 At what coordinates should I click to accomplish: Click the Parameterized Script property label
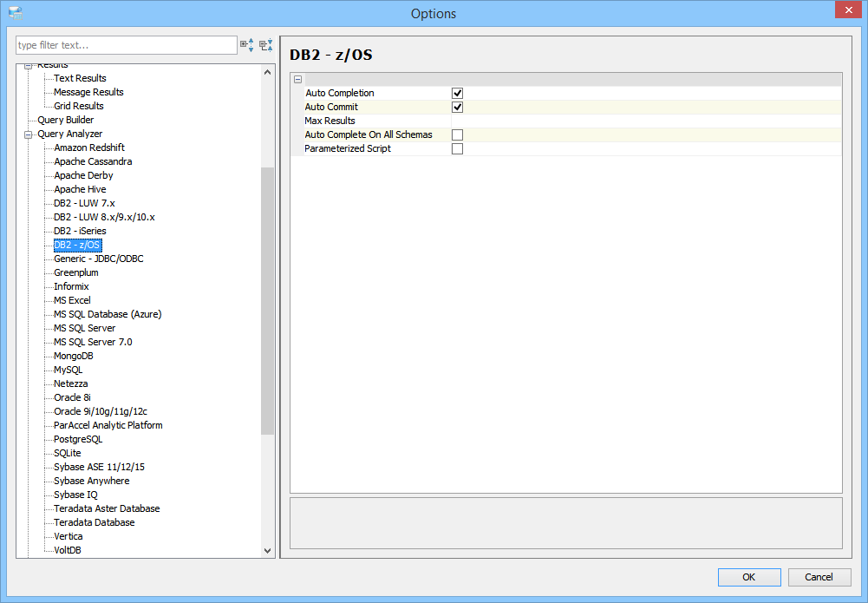(348, 148)
